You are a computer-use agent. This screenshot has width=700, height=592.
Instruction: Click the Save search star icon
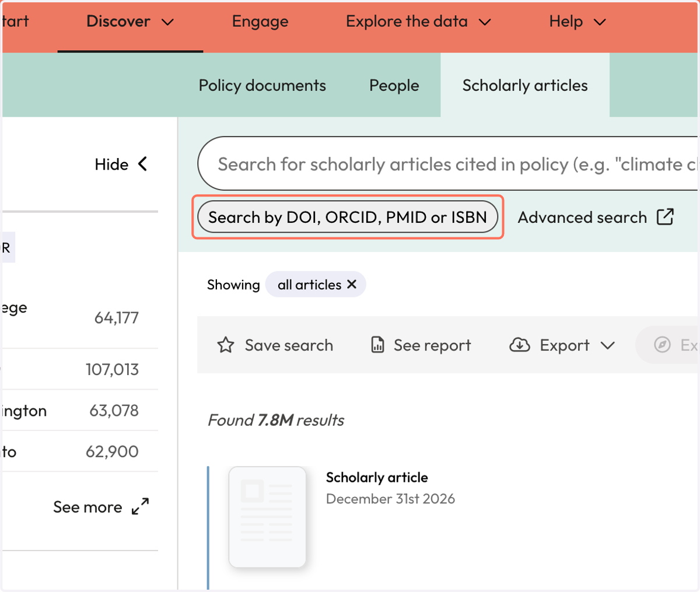[x=226, y=345]
